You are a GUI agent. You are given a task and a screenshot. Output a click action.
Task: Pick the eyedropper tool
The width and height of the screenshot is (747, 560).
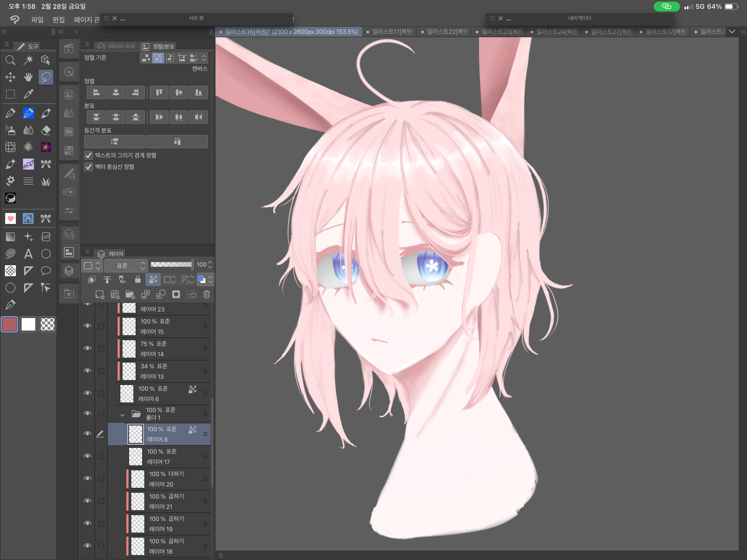28,94
